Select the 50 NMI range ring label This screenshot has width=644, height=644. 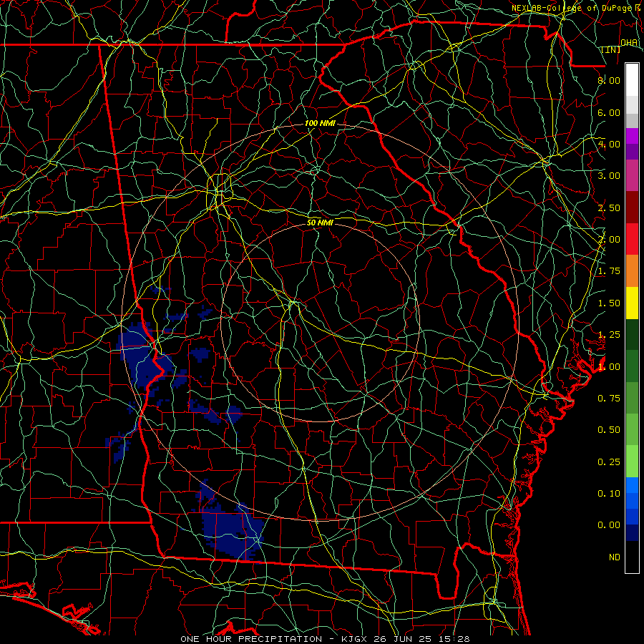(x=320, y=223)
